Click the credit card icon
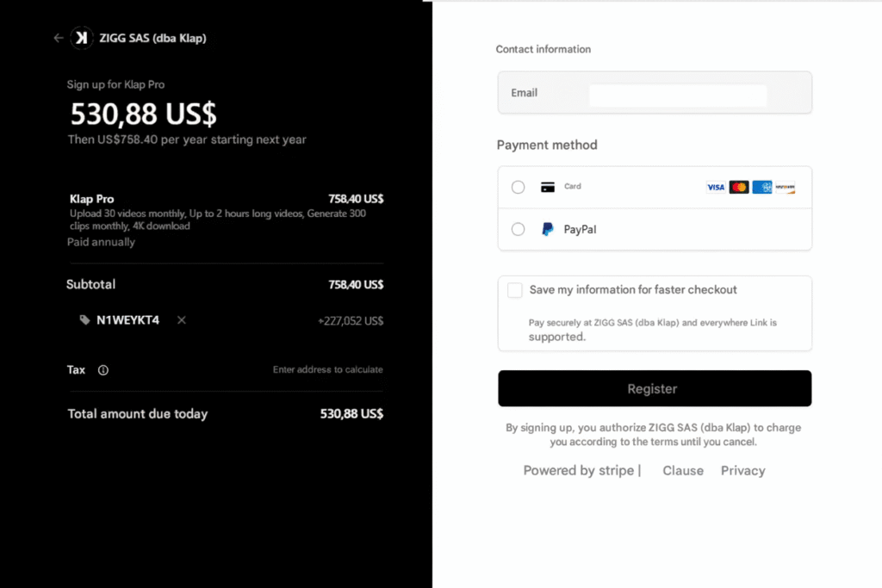The width and height of the screenshot is (882, 588). point(547,187)
